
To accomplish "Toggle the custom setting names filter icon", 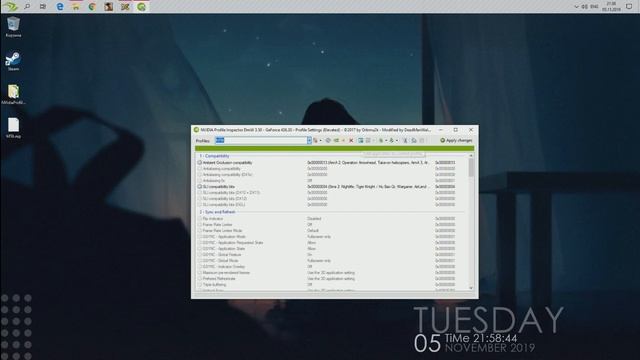I will pos(405,140).
